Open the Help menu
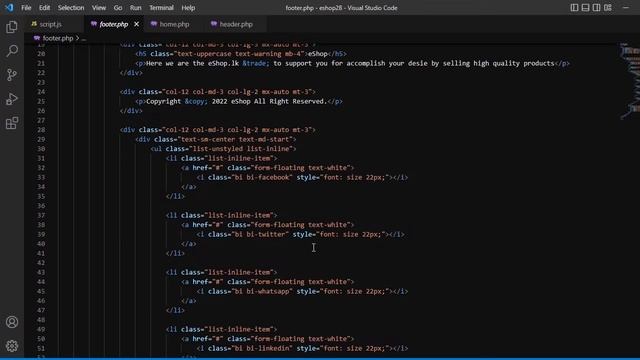This screenshot has width=640, height=360. [x=188, y=8]
